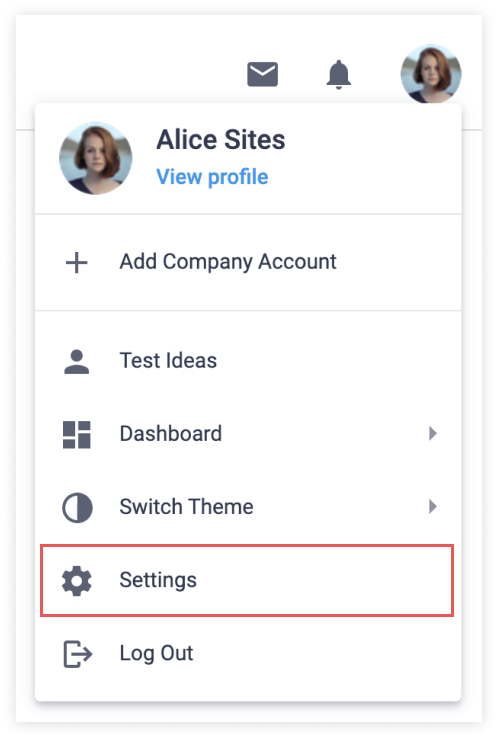498x739 pixels.
Task: Click the Settings gear icon
Action: (77, 581)
